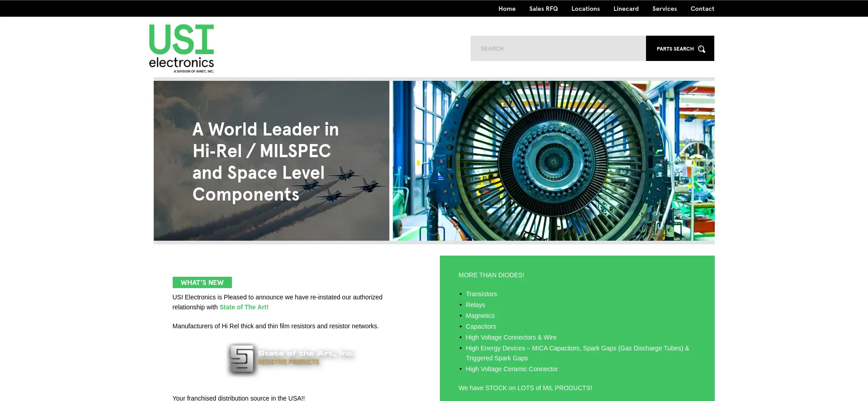Click the fighter jets hero banner

tap(271, 161)
